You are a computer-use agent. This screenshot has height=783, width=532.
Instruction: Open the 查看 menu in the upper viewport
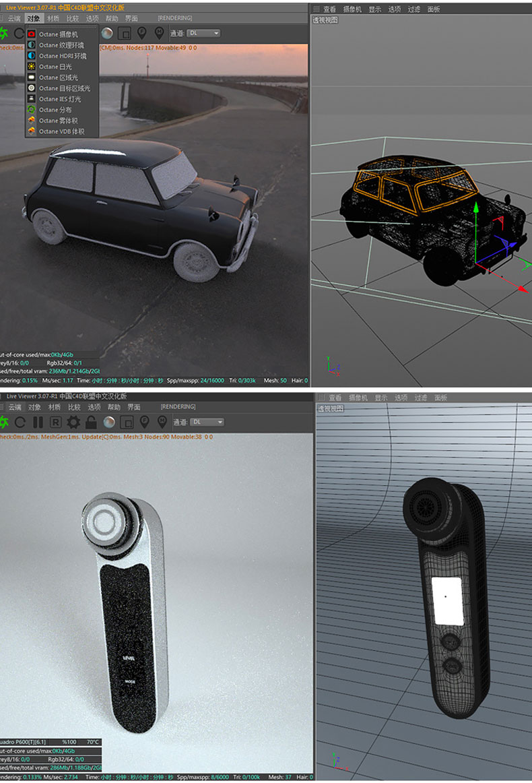[x=330, y=9]
